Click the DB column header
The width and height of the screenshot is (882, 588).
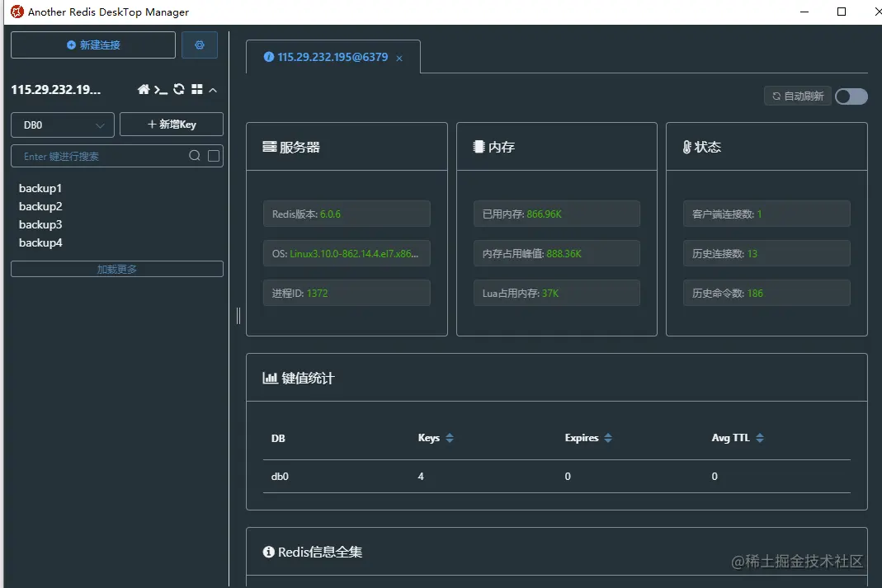tap(278, 438)
